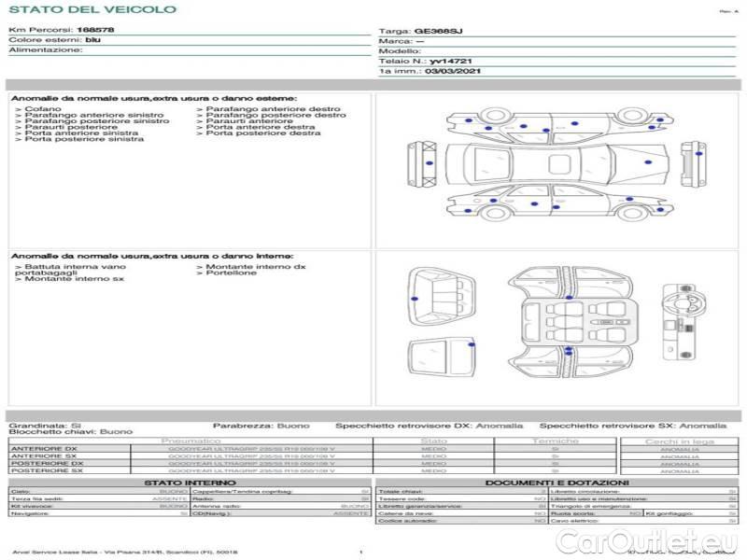Click the 'Totale chiavi:' row
747x560 pixels.
[x=461, y=491]
